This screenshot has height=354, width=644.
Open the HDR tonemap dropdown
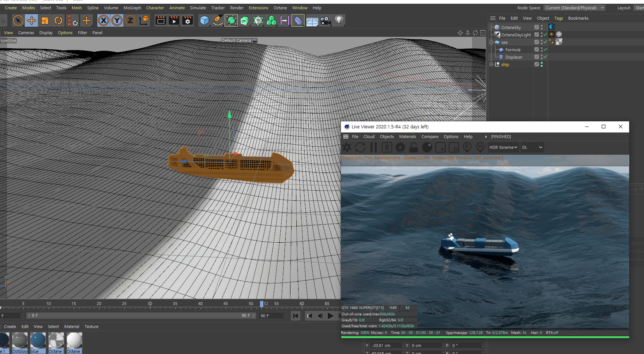coord(503,147)
